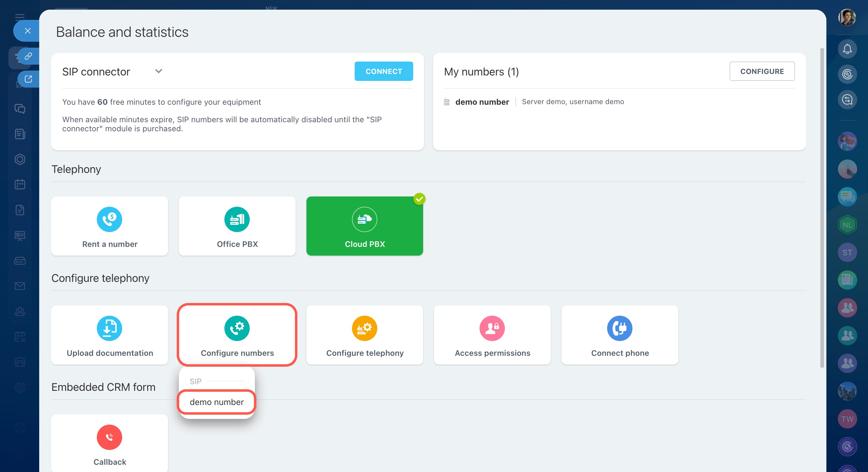Expand the SIP connector dropdown chevron
The width and height of the screenshot is (868, 472).
point(159,71)
